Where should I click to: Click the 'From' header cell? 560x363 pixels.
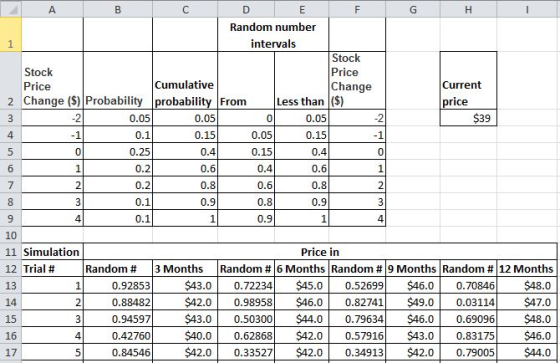tap(246, 81)
